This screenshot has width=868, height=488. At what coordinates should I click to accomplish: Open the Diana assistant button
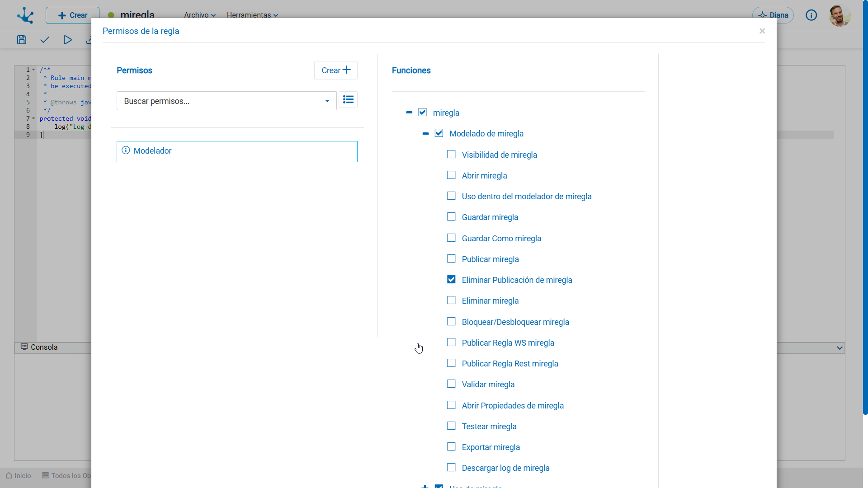point(773,15)
